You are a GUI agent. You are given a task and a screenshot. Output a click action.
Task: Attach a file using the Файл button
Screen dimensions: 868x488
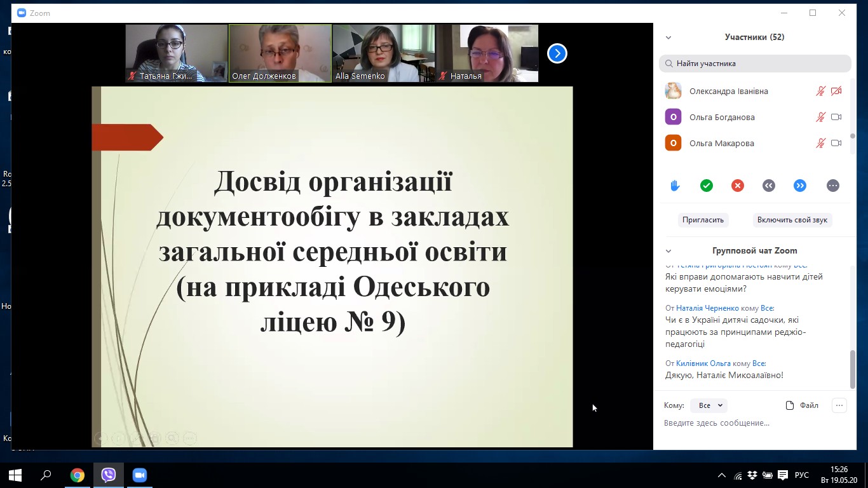[x=802, y=405]
